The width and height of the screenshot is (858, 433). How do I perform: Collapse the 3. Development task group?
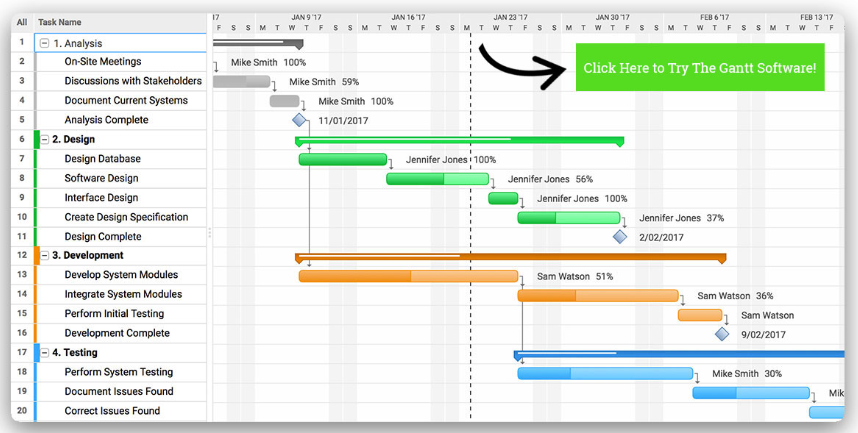point(44,256)
